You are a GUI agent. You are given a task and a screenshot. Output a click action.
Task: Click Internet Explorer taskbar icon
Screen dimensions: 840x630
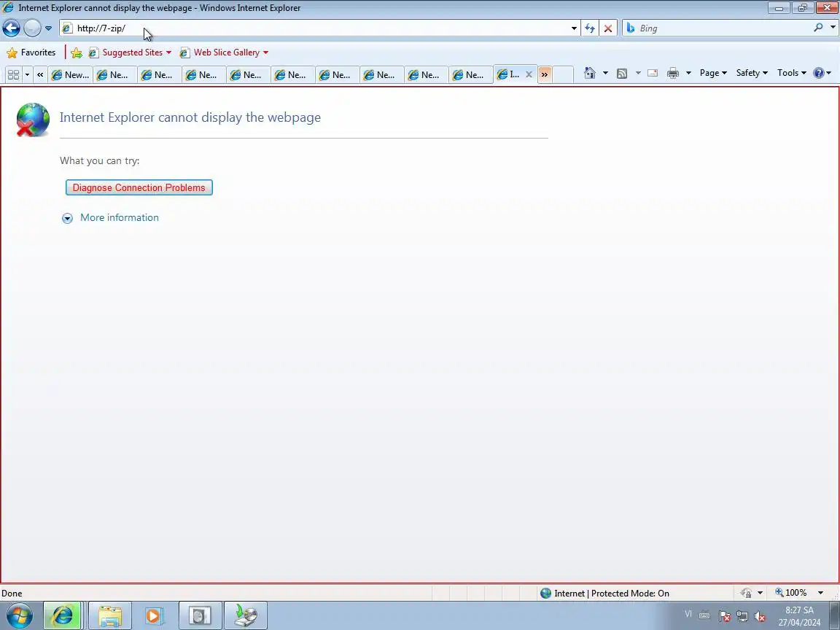62,615
